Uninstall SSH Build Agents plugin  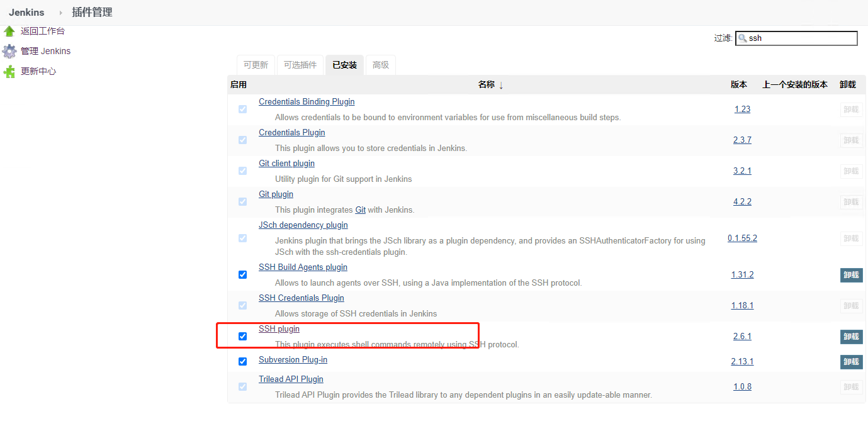[851, 275]
